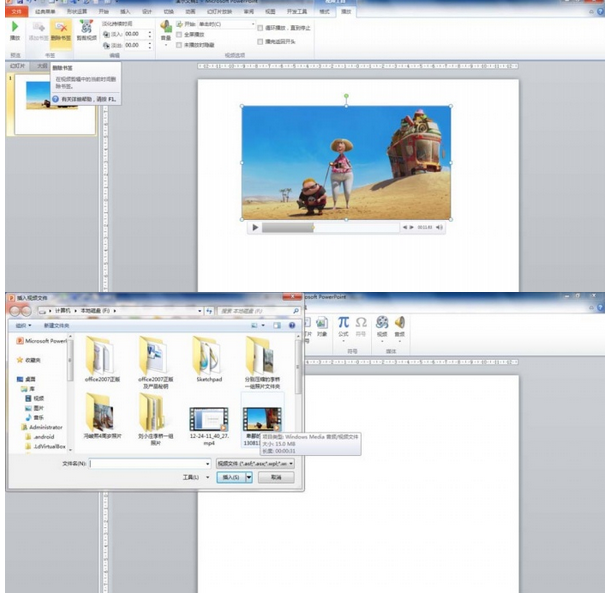Switch to the 文件 (File) ribbon tab

coord(15,11)
